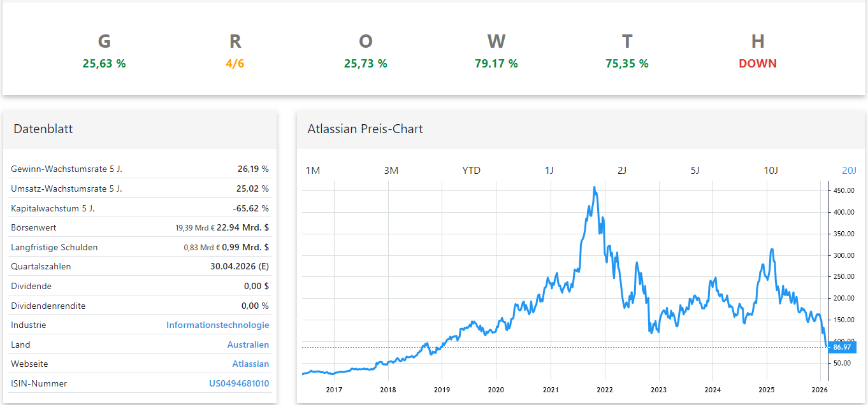Select the 1M chart time range

click(312, 170)
